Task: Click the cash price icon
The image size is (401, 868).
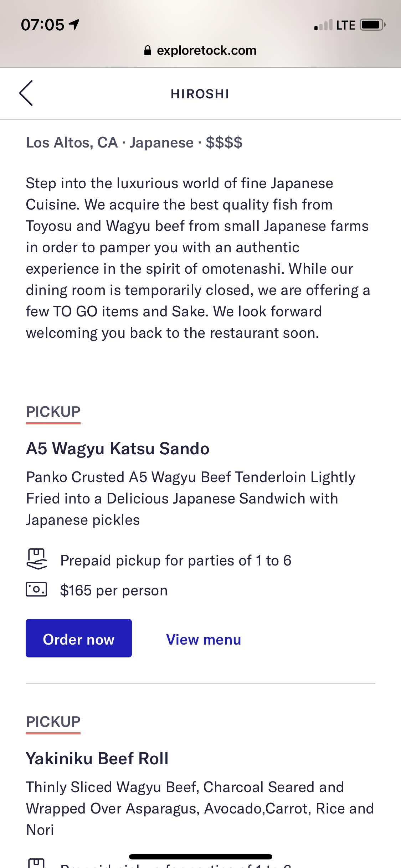Action: point(36,589)
